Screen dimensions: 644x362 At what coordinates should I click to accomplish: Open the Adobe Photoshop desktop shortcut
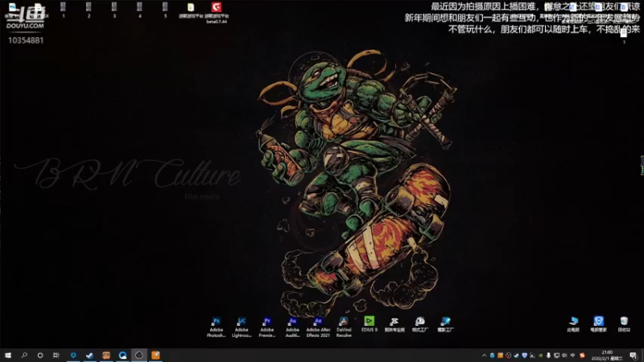(x=216, y=327)
